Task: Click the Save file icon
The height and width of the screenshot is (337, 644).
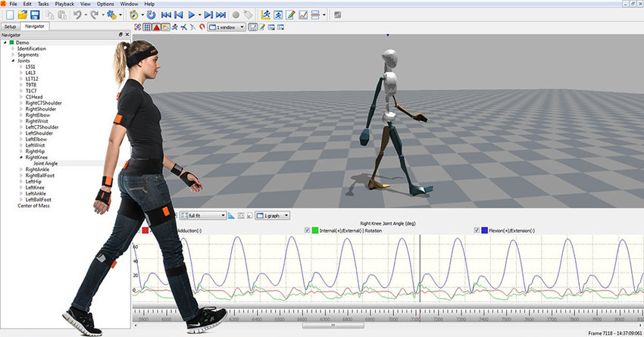Action: [x=35, y=14]
